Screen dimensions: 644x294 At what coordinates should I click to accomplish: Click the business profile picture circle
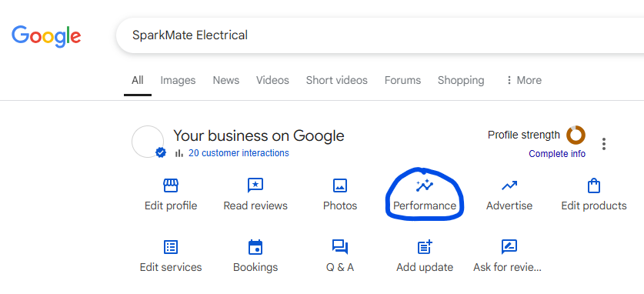(148, 142)
